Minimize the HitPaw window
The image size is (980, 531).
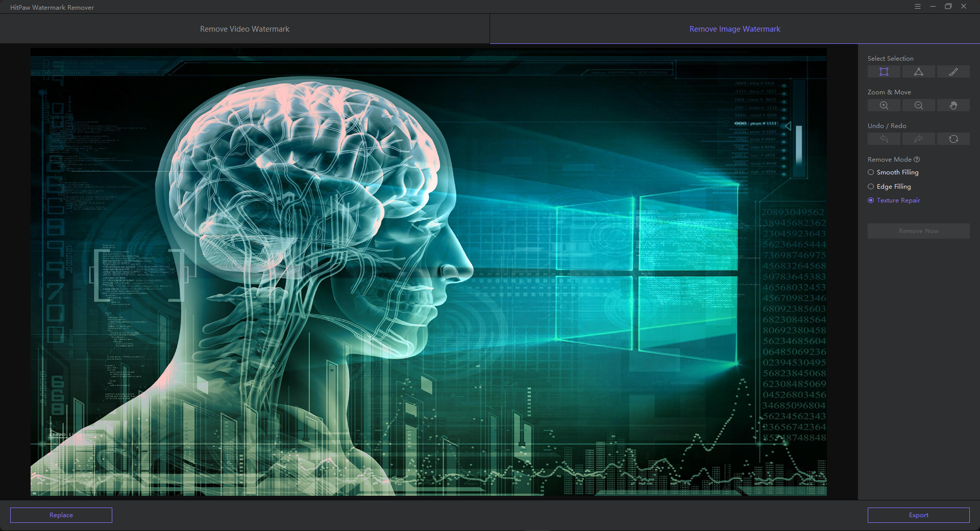[x=933, y=7]
